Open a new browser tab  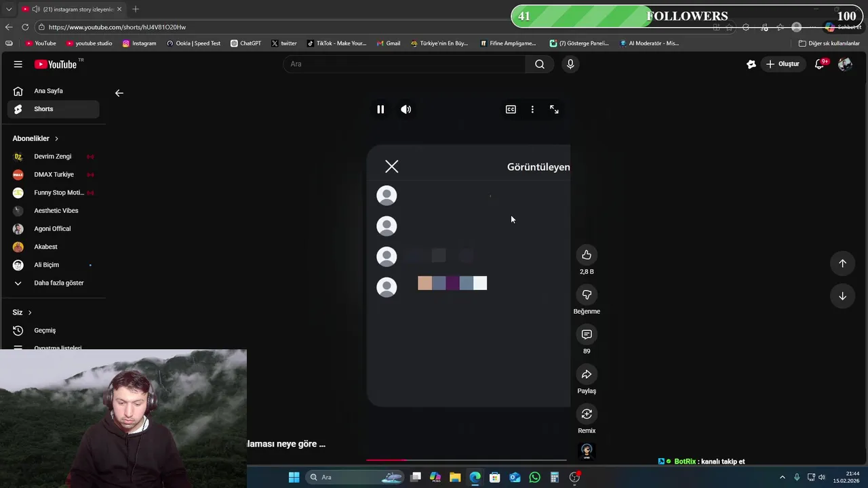pyautogui.click(x=136, y=9)
